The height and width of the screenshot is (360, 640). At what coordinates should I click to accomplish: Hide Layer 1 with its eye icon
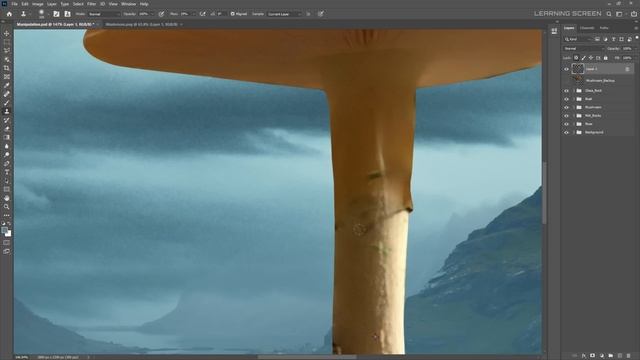(566, 69)
